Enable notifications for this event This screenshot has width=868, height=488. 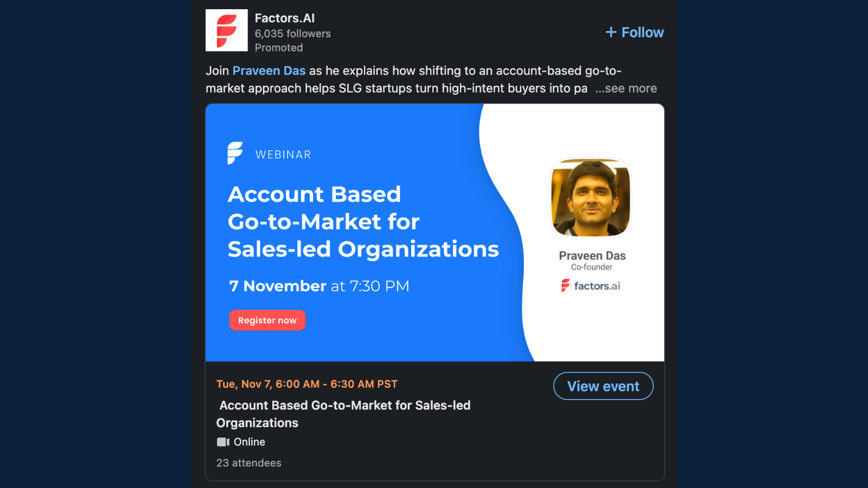603,386
